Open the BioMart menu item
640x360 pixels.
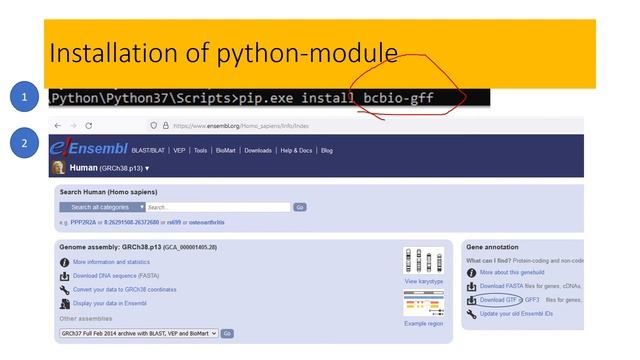tap(225, 151)
